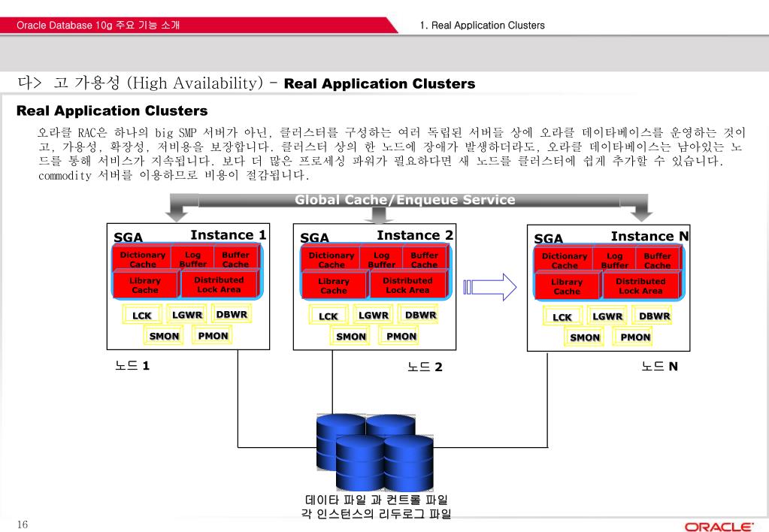The height and width of the screenshot is (532, 769).
Task: Select Dictionary Cache box in Instance N
Action: (x=564, y=260)
